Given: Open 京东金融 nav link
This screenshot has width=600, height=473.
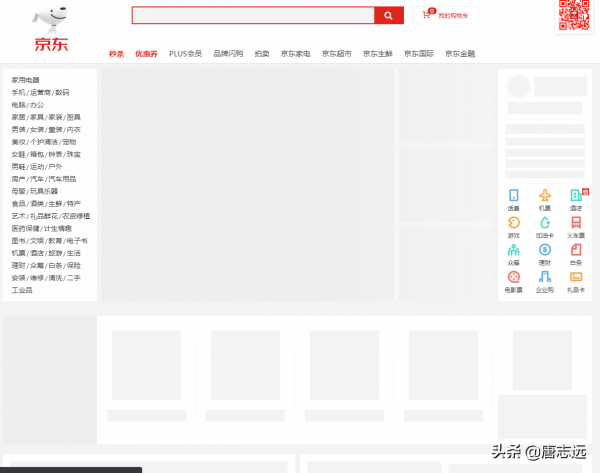Looking at the screenshot, I should 460,54.
